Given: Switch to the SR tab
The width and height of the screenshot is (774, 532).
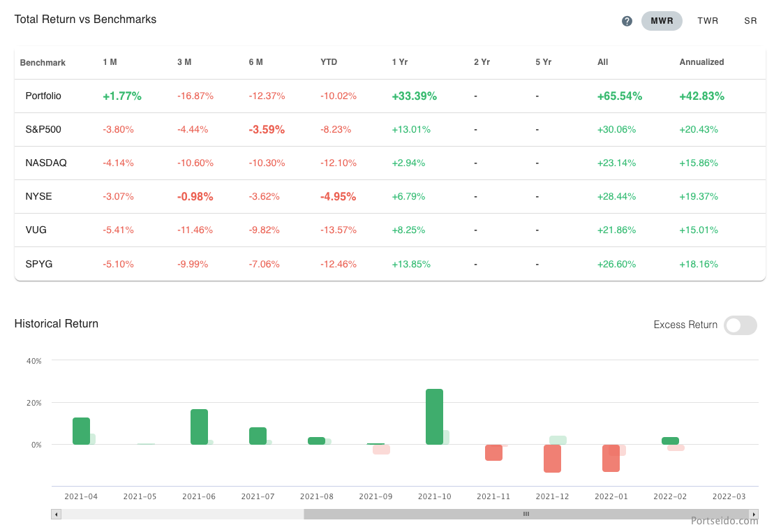Looking at the screenshot, I should coord(750,21).
